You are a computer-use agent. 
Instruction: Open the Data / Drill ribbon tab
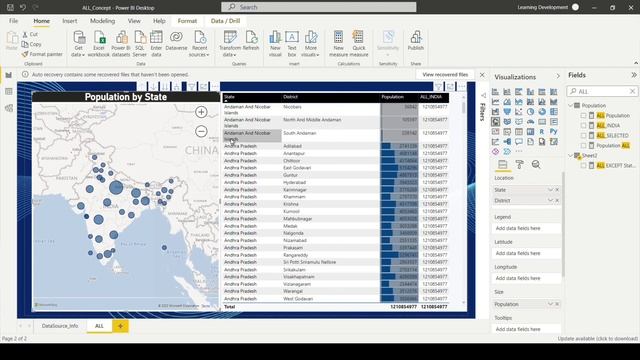point(225,21)
